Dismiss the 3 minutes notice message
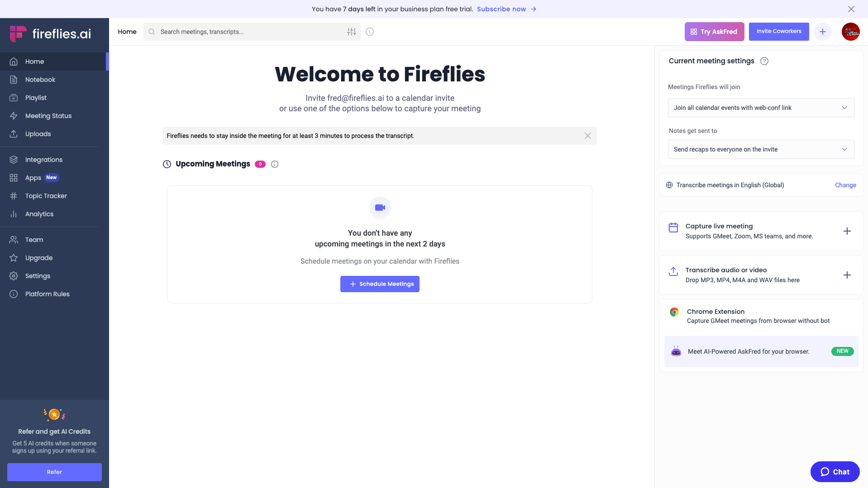 587,136
